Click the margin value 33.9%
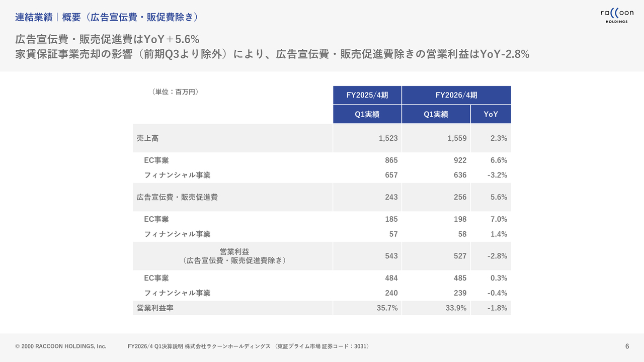This screenshot has width=644, height=362. point(456,308)
